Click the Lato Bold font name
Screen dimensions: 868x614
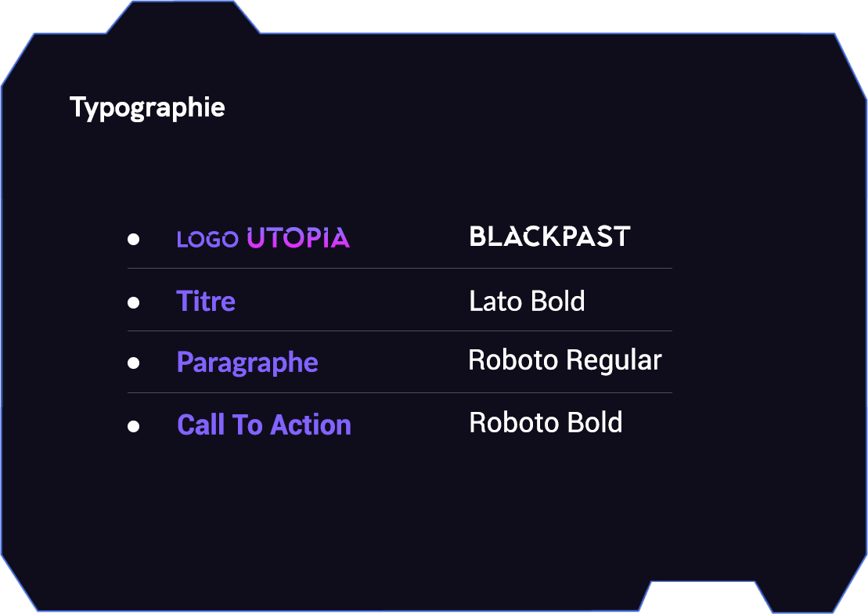pyautogui.click(x=527, y=302)
